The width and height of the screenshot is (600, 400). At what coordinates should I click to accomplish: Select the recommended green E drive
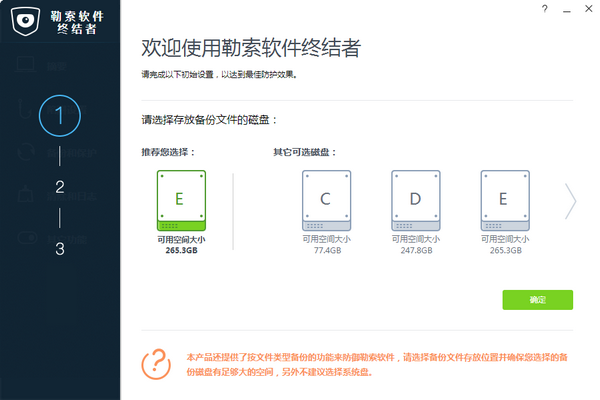pyautogui.click(x=181, y=201)
